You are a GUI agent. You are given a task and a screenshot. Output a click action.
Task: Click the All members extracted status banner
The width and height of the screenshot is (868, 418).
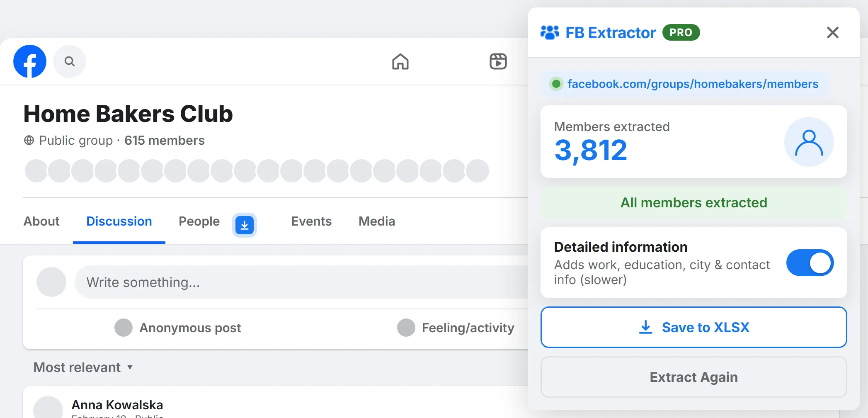(694, 203)
